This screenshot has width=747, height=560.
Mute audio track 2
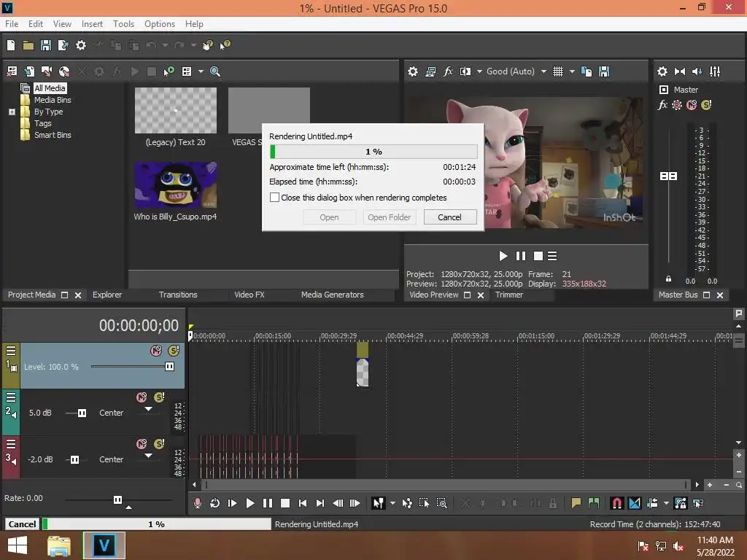pyautogui.click(x=142, y=397)
